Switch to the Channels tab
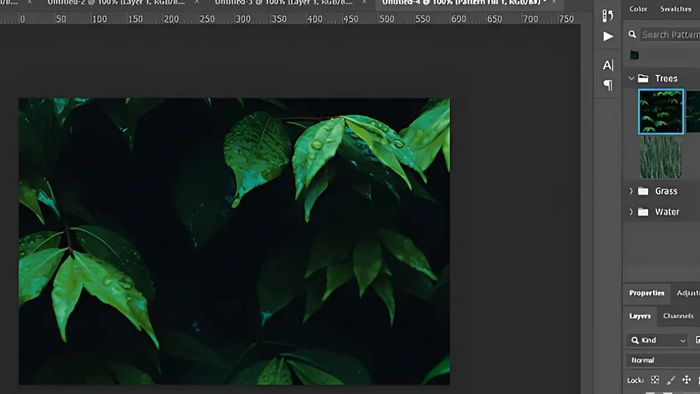The width and height of the screenshot is (700, 394). pos(678,316)
